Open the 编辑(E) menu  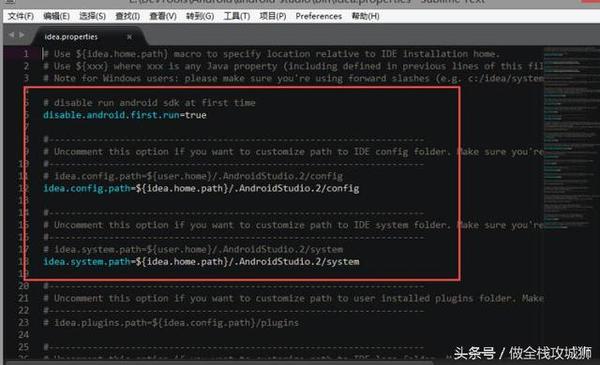[56, 16]
